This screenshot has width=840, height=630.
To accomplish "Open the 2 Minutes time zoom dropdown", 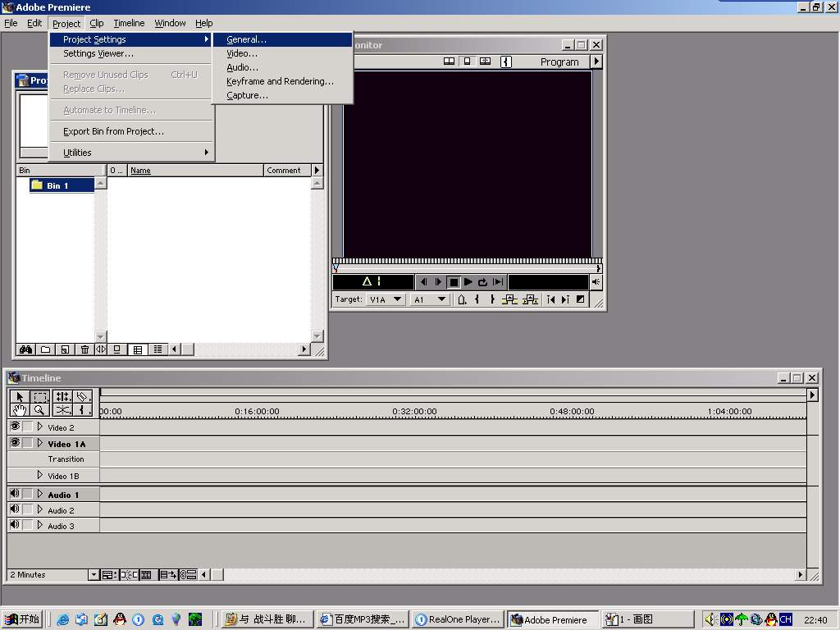I will tap(94, 575).
